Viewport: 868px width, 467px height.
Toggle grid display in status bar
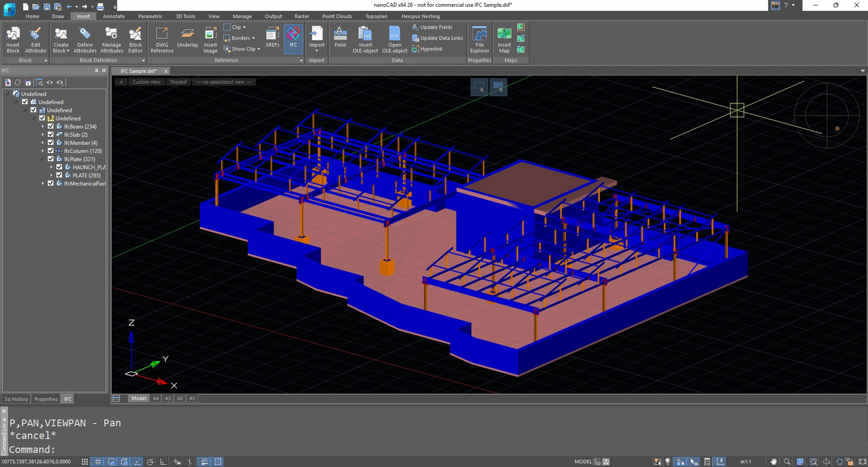point(98,462)
